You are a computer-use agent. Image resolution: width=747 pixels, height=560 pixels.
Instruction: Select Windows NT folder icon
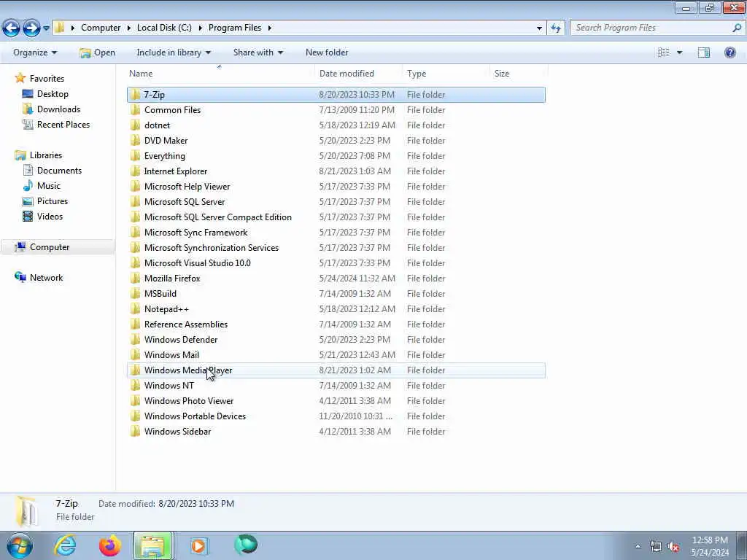pyautogui.click(x=135, y=385)
